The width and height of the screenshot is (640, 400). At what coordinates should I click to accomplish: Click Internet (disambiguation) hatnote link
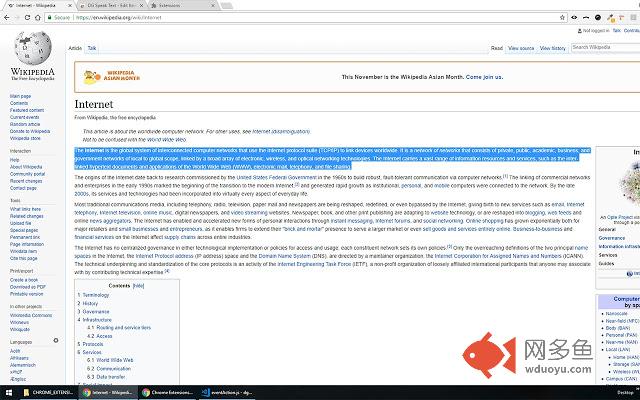281,131
